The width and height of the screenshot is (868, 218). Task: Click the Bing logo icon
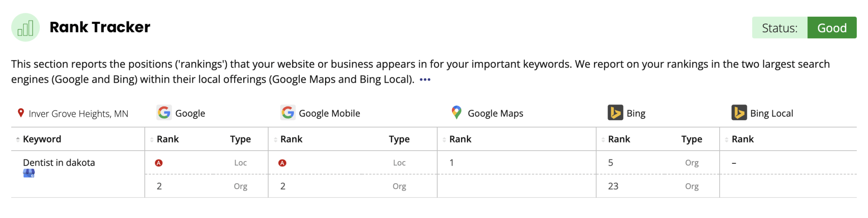(615, 113)
